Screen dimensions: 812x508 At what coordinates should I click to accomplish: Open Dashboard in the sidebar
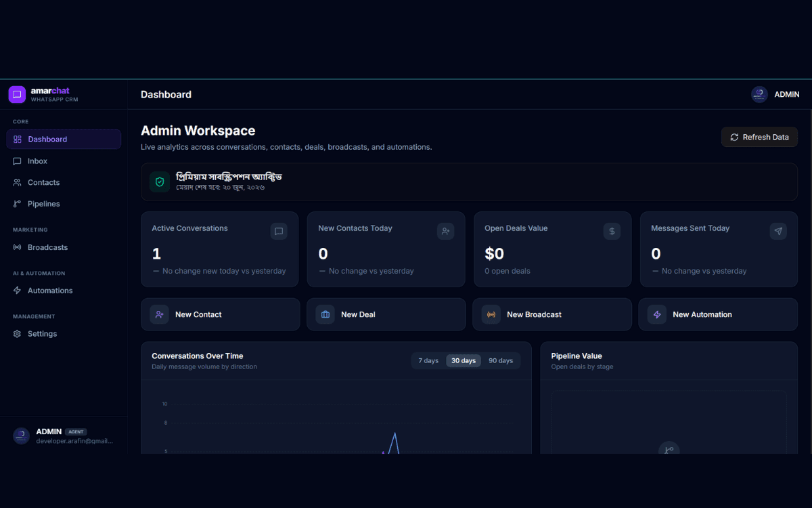point(64,139)
